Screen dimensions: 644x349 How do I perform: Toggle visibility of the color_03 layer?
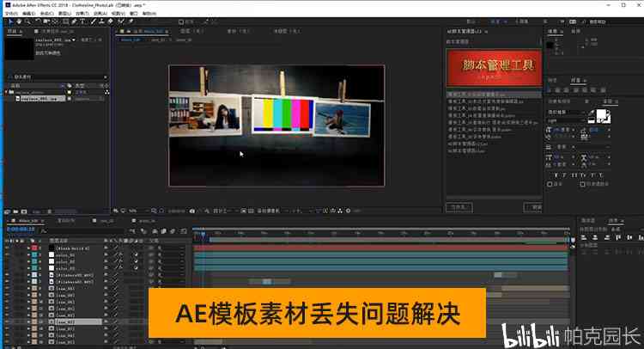(7, 268)
